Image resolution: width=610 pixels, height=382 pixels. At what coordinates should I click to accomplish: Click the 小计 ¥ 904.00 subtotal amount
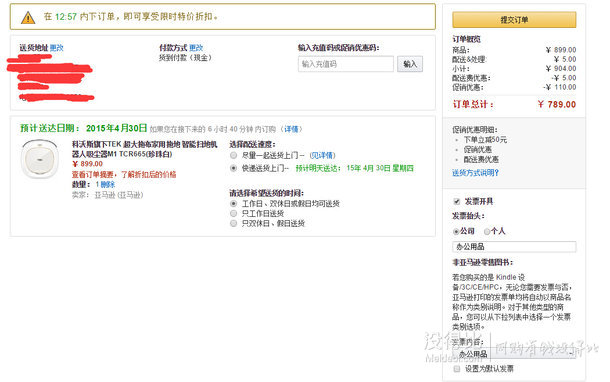tap(561, 68)
